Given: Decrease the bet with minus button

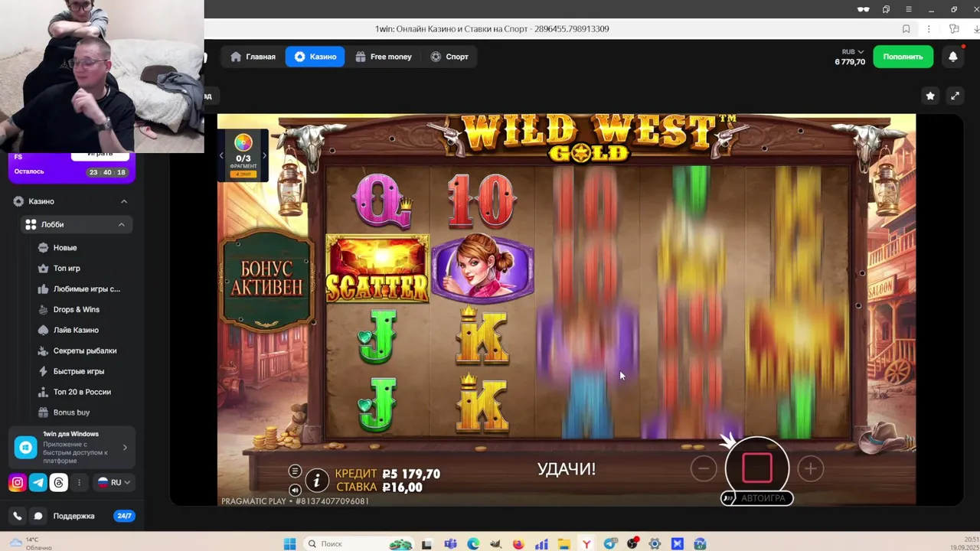Looking at the screenshot, I should pos(704,468).
